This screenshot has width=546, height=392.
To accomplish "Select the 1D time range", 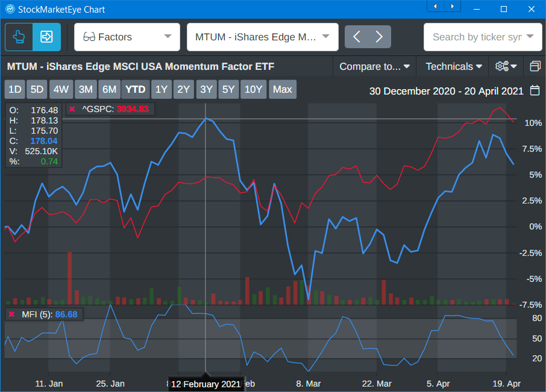I will click(x=15, y=89).
